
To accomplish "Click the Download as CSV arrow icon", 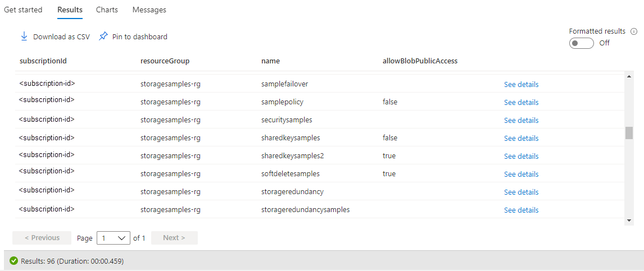I will [24, 36].
